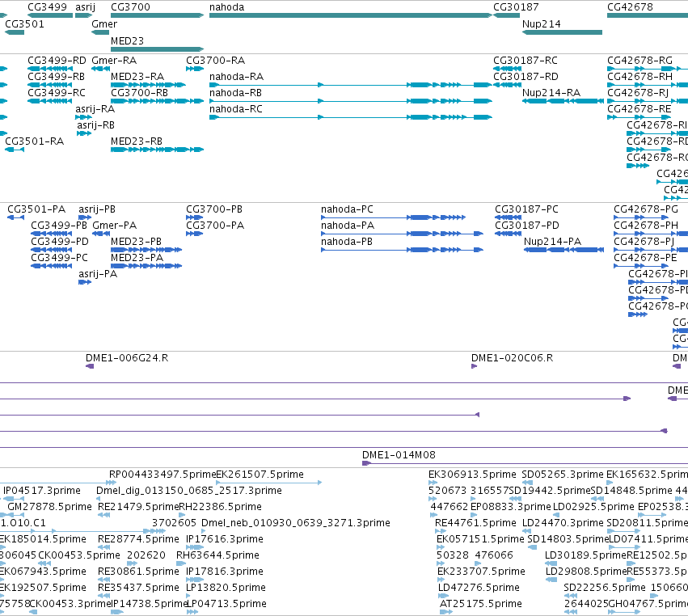
Task: Click the asrij gene label
Action: click(x=85, y=7)
